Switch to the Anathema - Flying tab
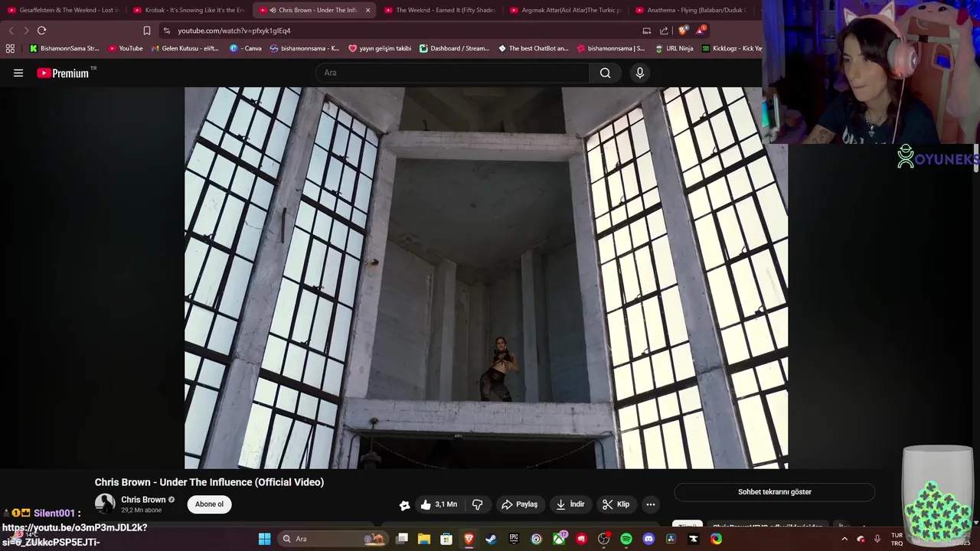Viewport: 980px width, 551px height. pos(691,10)
